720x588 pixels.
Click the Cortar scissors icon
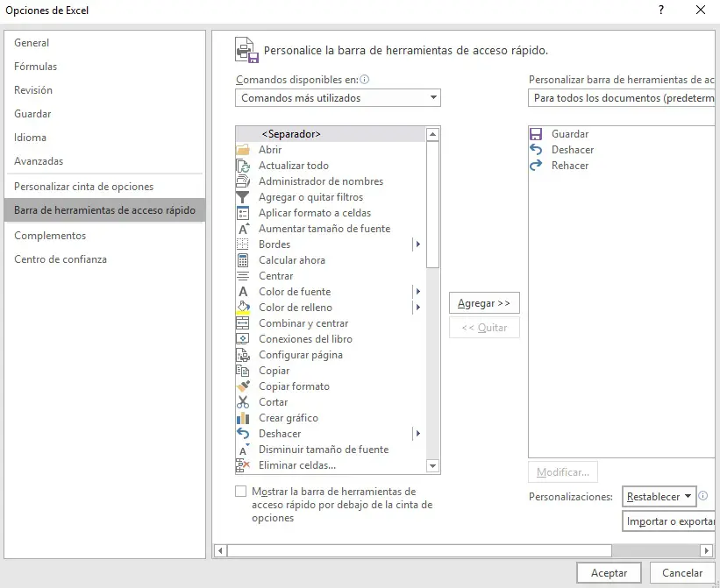[x=242, y=402]
